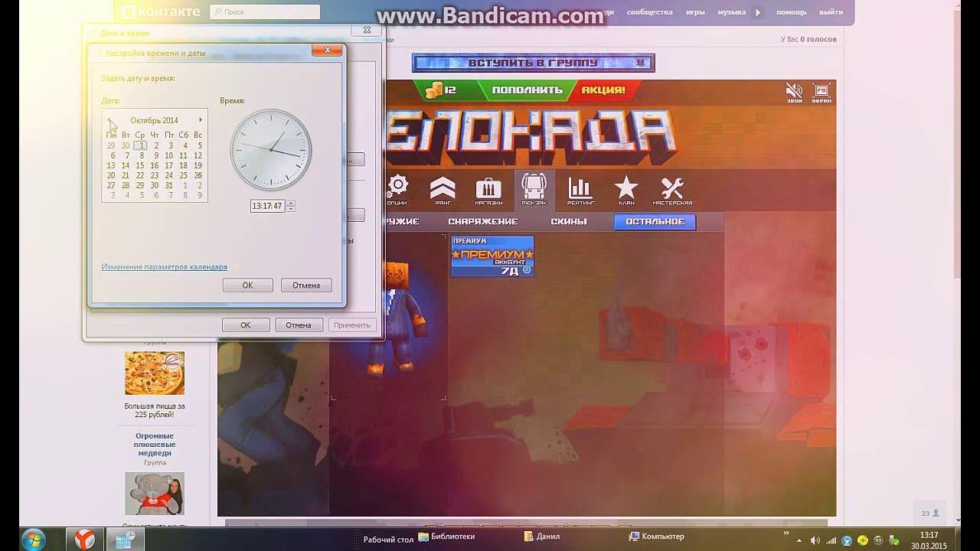Select day 20 in the calendar
This screenshot has height=551, width=980.
112,175
